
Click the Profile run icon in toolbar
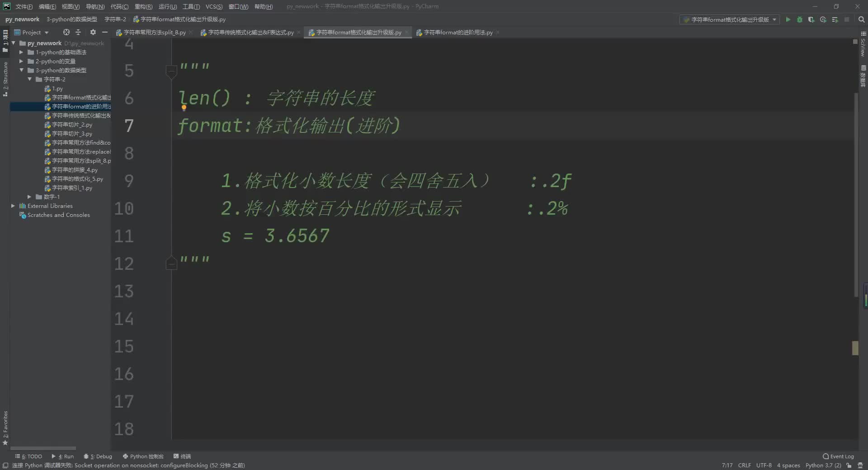coord(823,19)
